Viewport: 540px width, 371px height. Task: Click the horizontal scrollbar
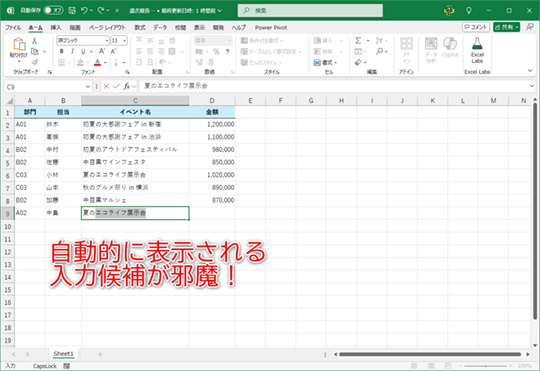pyautogui.click(x=430, y=354)
